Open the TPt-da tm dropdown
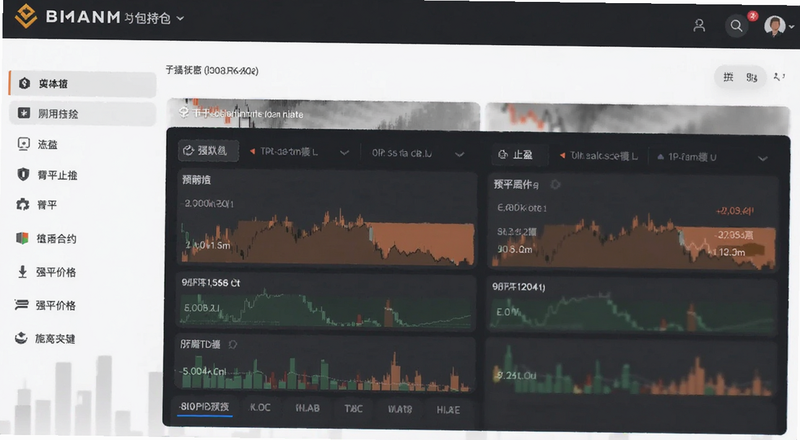This screenshot has height=440, width=800. tap(299, 152)
